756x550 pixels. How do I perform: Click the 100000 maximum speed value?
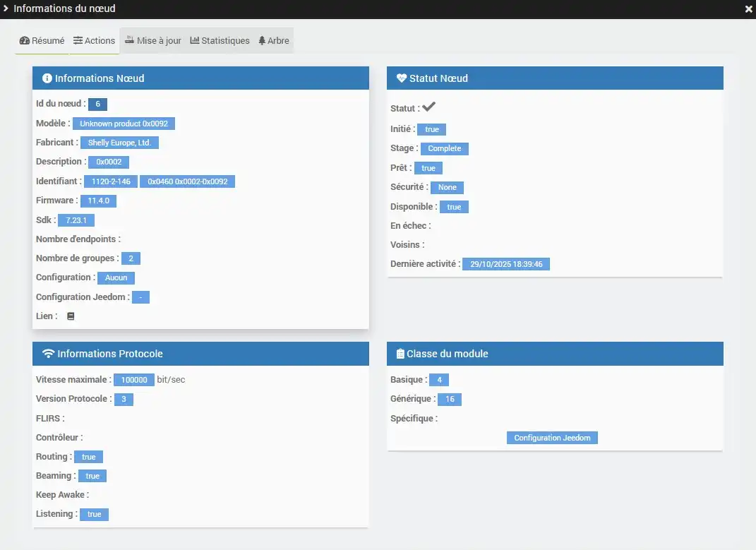[133, 380]
